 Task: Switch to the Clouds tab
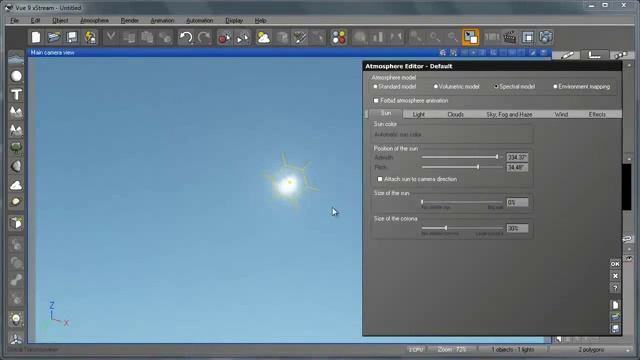[x=455, y=114]
